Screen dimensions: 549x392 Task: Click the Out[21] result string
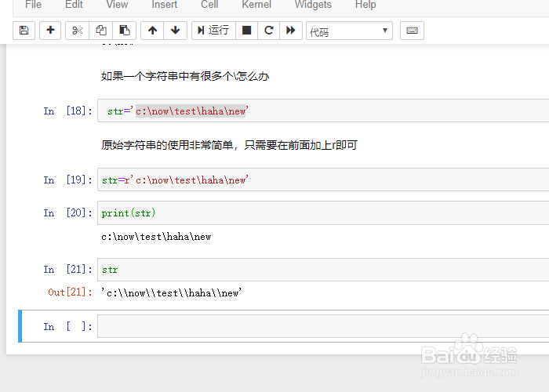[171, 292]
